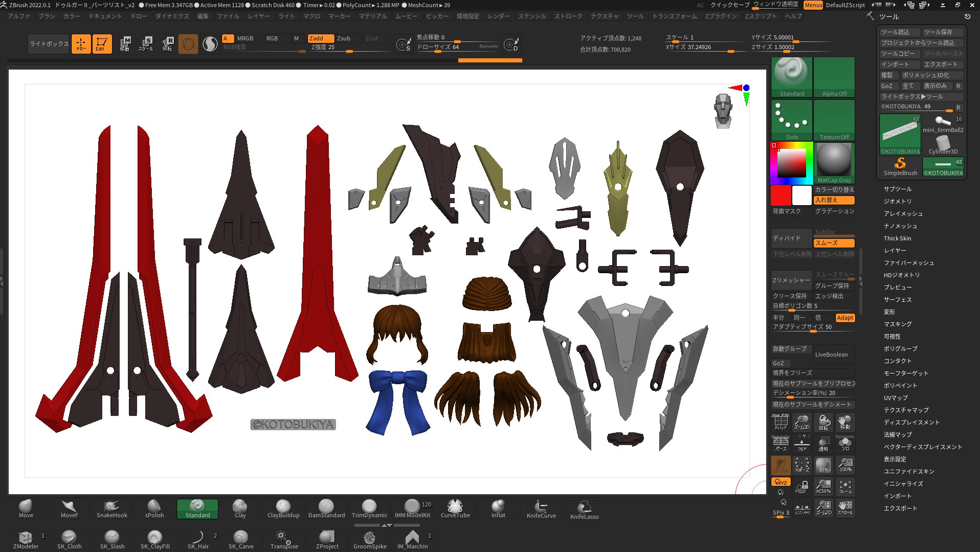The height and width of the screenshot is (552, 980).
Task: Toggle Ghost (ゴースト) transparency
Action: coord(781,465)
